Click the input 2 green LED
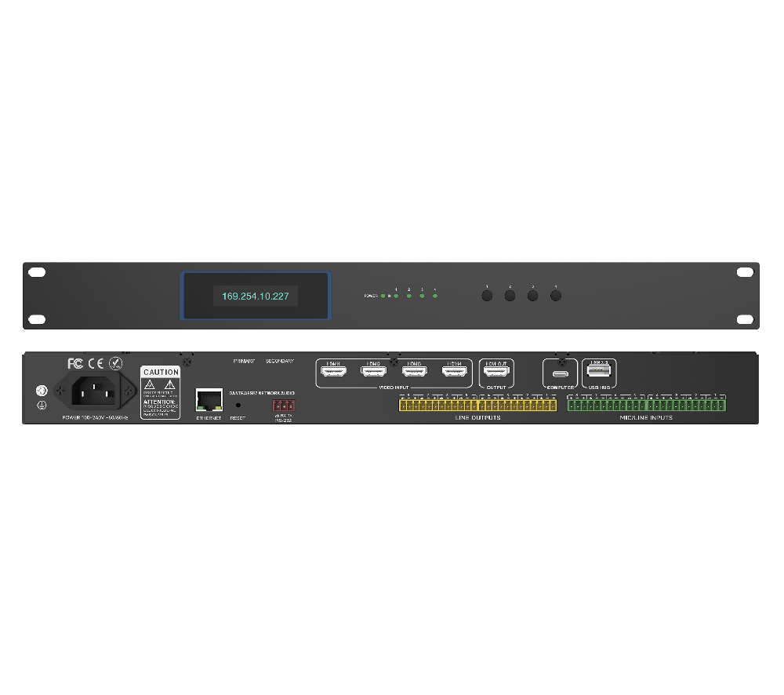 (409, 297)
